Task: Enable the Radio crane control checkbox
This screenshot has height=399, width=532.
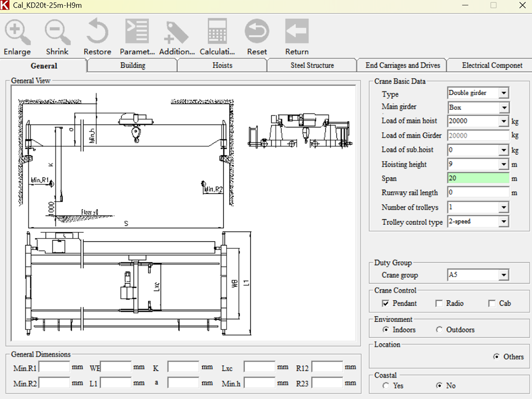Action: pyautogui.click(x=439, y=304)
